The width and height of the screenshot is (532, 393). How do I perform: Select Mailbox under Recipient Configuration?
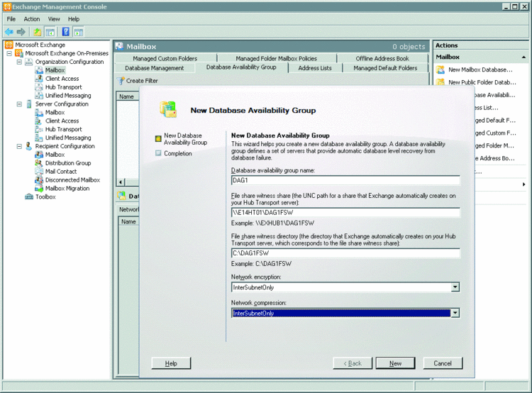pos(55,155)
